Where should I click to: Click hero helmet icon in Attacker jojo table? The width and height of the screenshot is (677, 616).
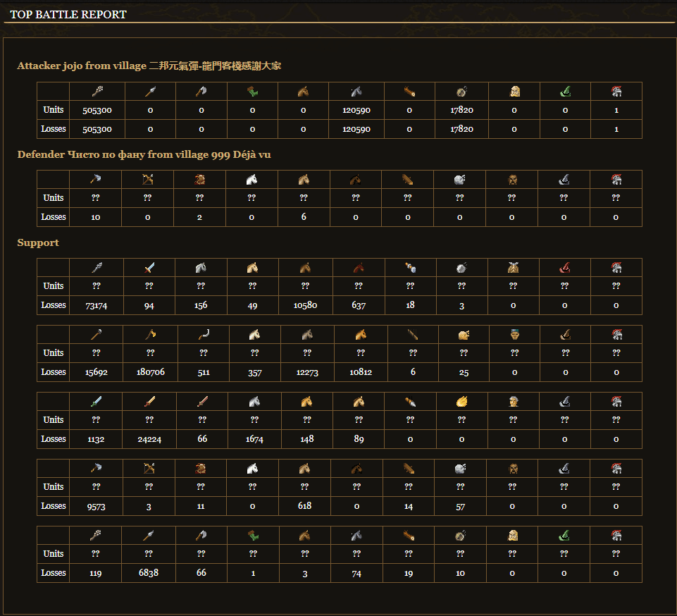click(x=616, y=91)
